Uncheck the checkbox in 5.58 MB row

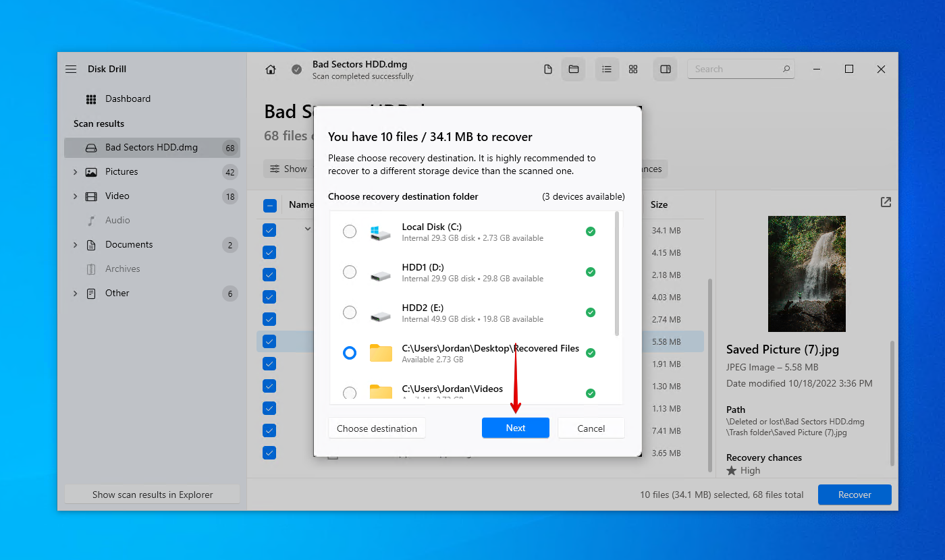[x=269, y=341]
